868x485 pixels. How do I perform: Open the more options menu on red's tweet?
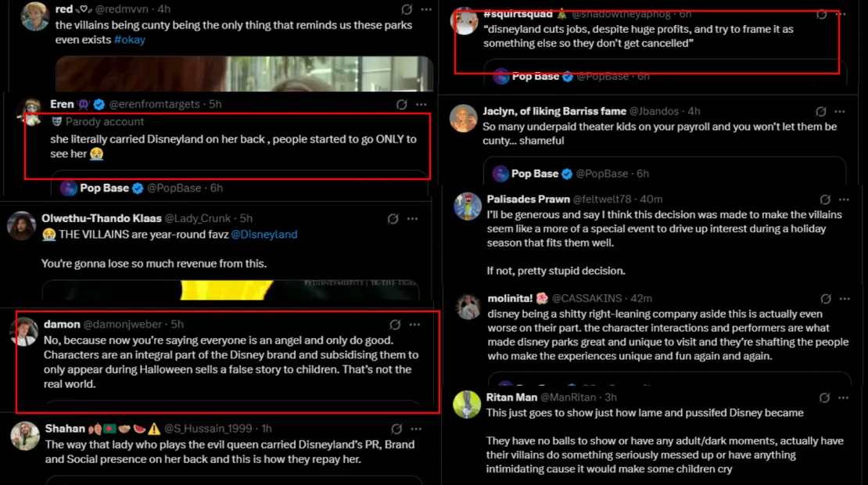coord(426,9)
